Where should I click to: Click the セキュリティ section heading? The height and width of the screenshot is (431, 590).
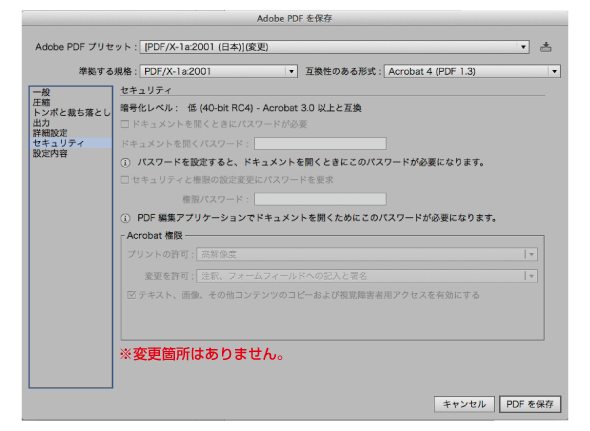click(146, 90)
